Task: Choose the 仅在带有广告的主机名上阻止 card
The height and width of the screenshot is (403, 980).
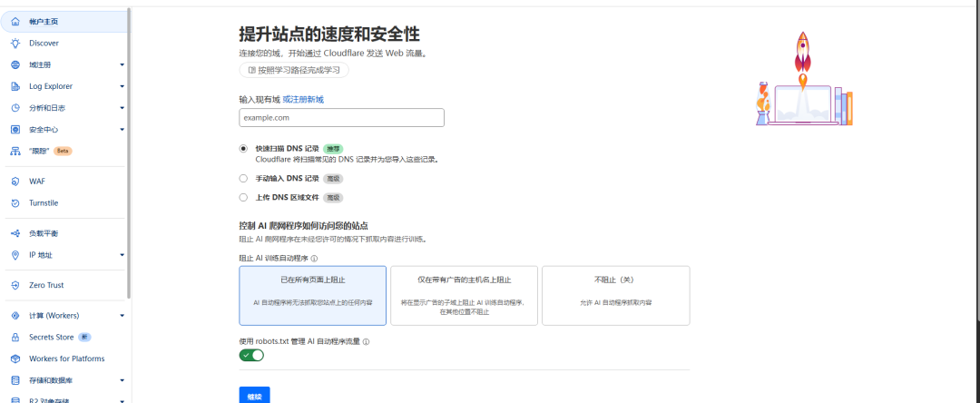Action: click(464, 296)
